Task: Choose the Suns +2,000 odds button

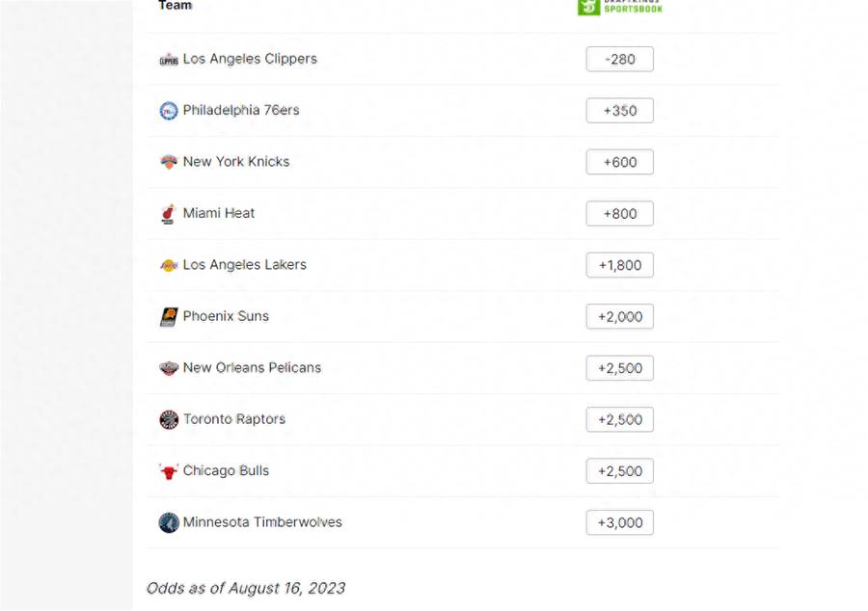Action: [x=620, y=316]
